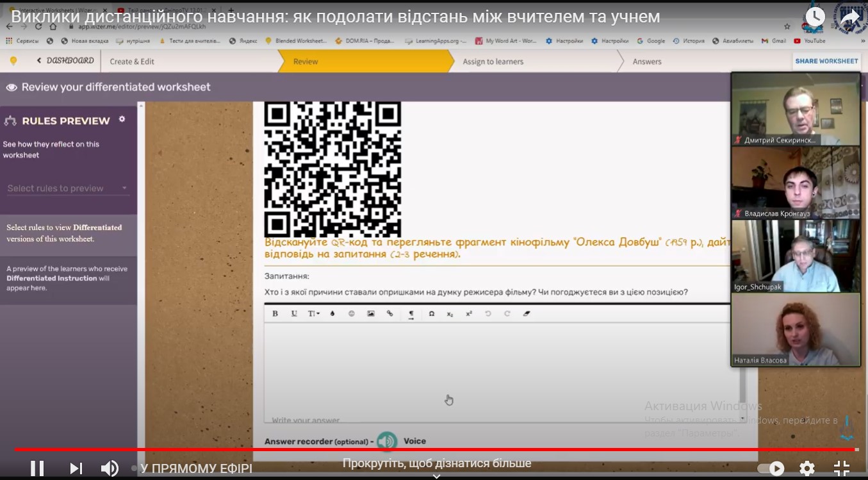This screenshot has height=480, width=868.
Task: Select Владислав Кронгауз video tile
Action: pos(796,183)
